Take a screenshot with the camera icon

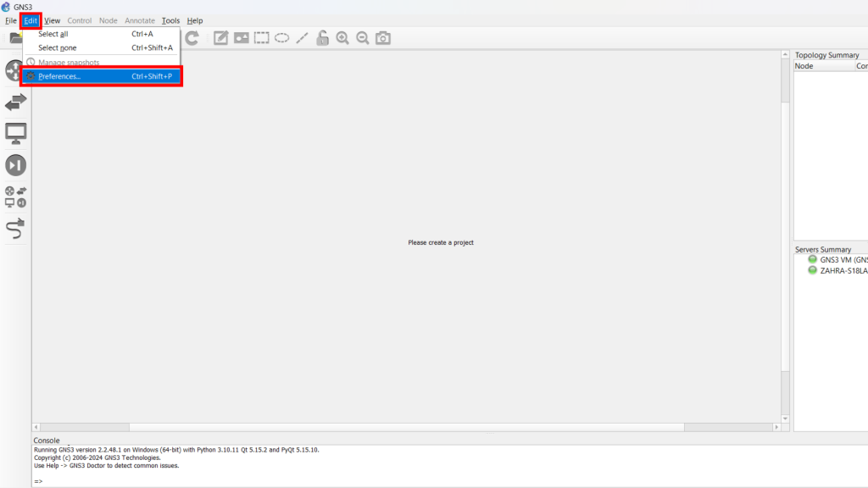click(383, 38)
